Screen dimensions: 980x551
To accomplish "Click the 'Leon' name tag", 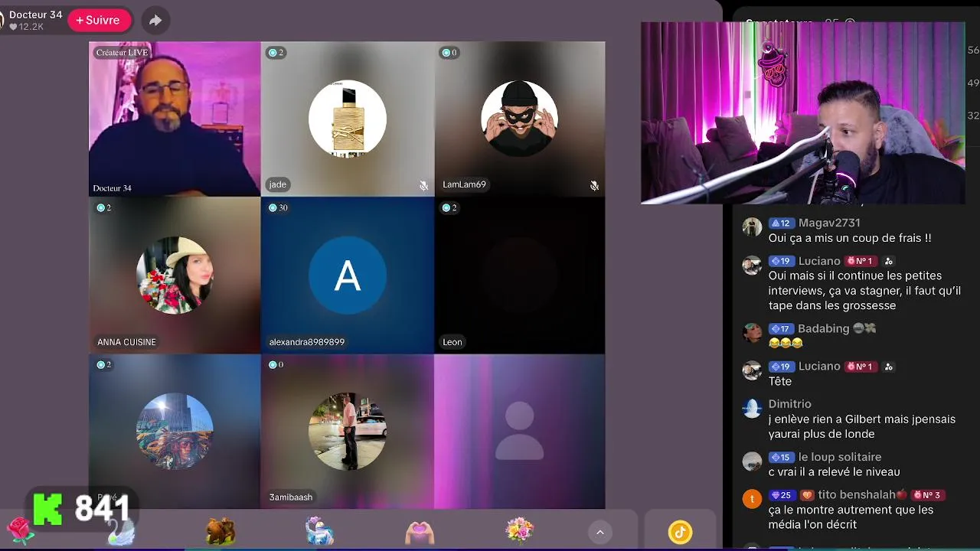I will 452,342.
